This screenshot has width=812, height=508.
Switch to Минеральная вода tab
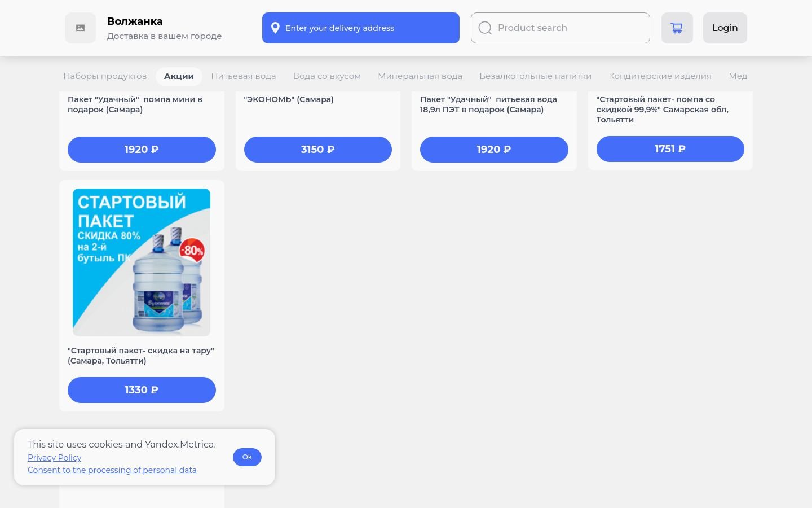(x=420, y=76)
